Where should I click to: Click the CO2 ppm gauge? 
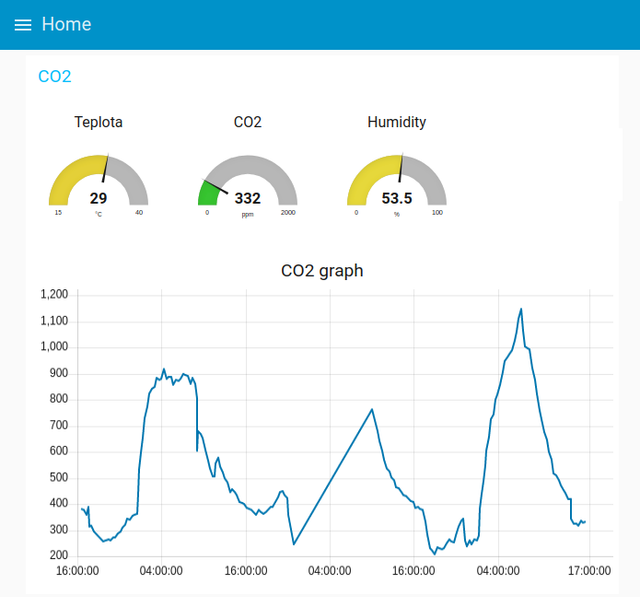[x=247, y=182]
